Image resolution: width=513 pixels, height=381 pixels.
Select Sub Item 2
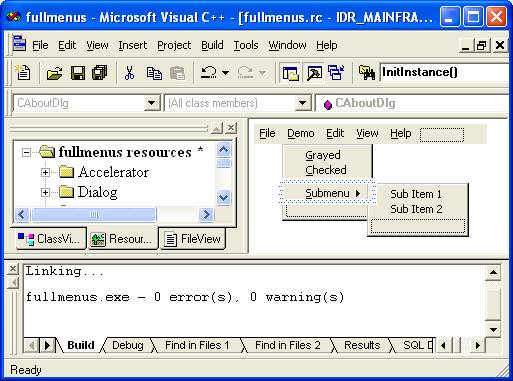coord(416,209)
